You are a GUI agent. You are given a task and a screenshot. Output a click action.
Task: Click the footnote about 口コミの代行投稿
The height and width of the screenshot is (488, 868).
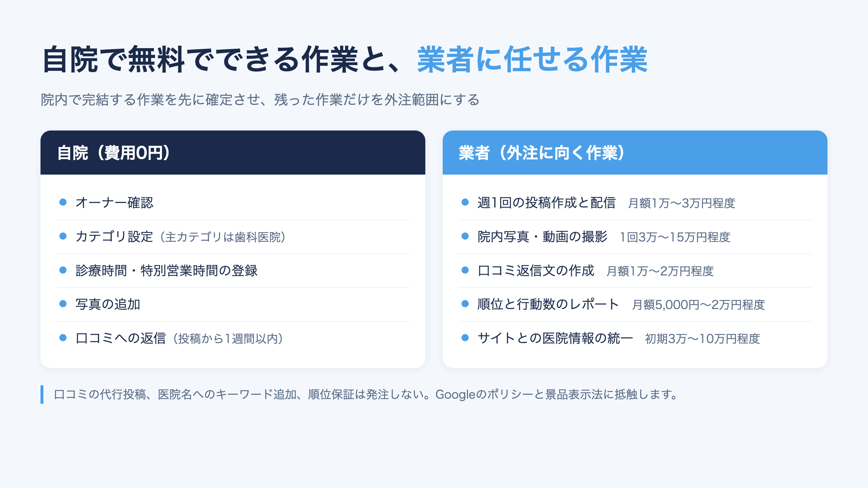click(x=366, y=394)
